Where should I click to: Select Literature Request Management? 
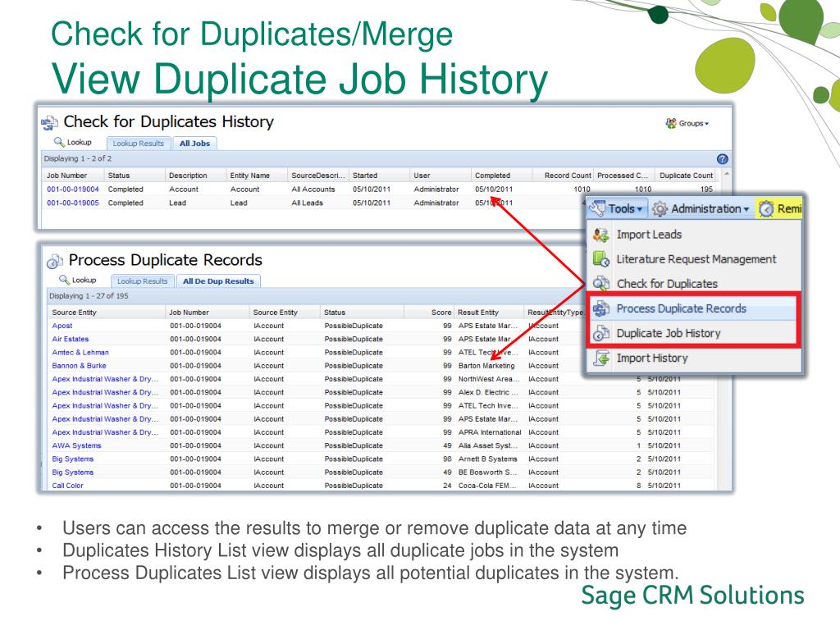(696, 259)
